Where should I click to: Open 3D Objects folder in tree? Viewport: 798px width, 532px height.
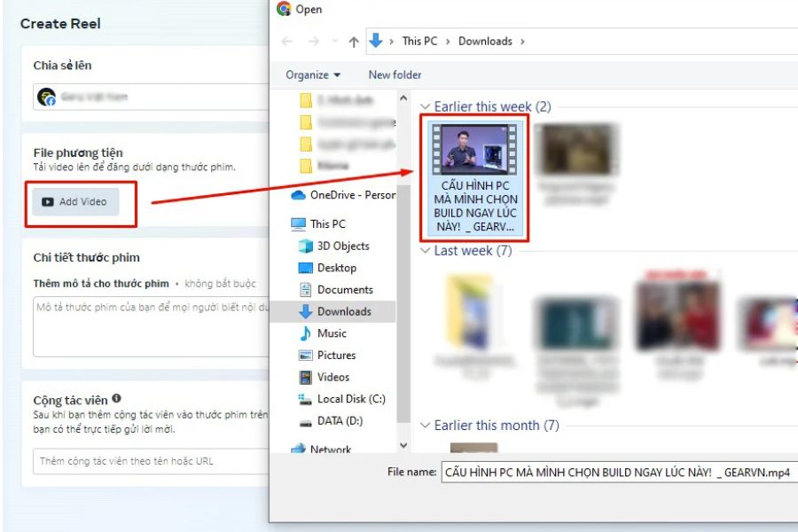tap(334, 246)
